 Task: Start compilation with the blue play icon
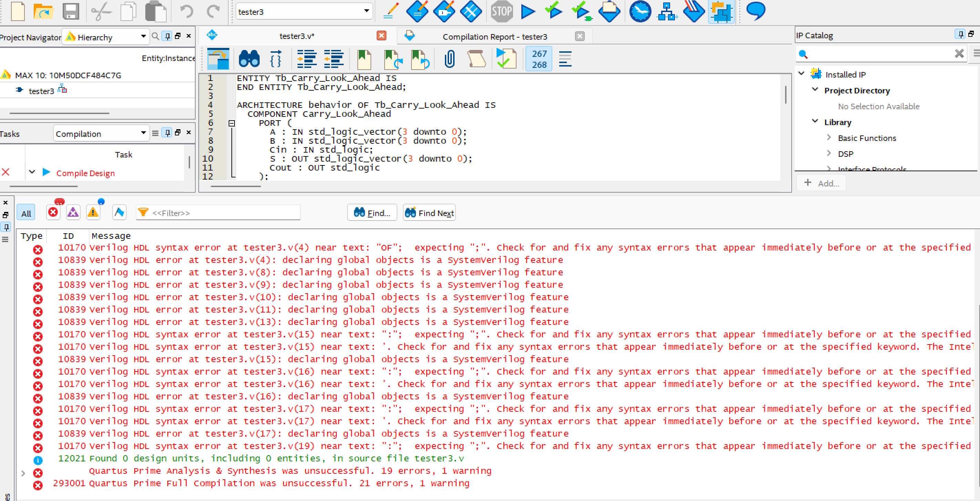click(528, 11)
